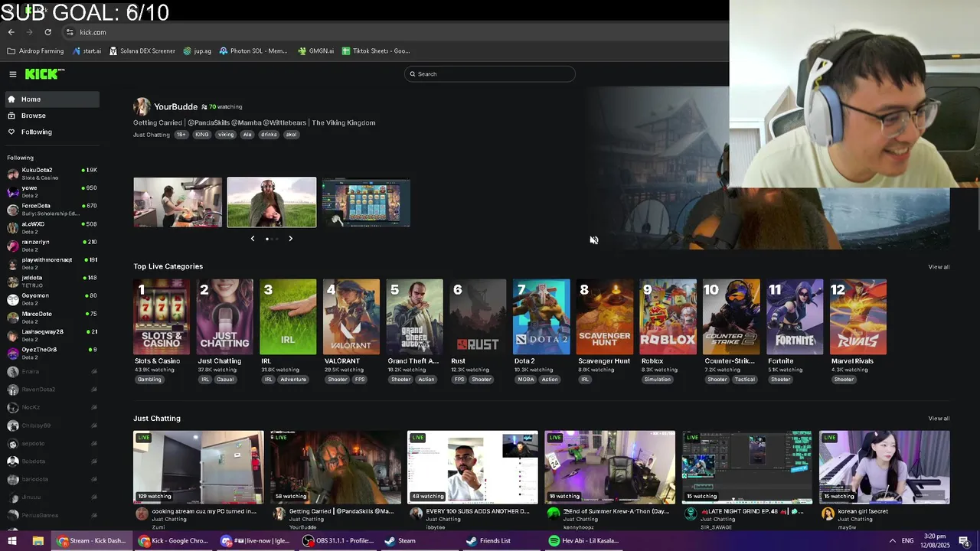Click the Tactical tag under Counter-Strike
The width and height of the screenshot is (980, 551).
pyautogui.click(x=745, y=380)
